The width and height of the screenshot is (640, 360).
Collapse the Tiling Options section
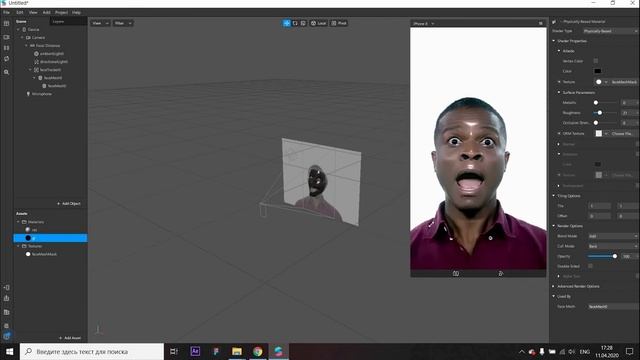tap(554, 196)
